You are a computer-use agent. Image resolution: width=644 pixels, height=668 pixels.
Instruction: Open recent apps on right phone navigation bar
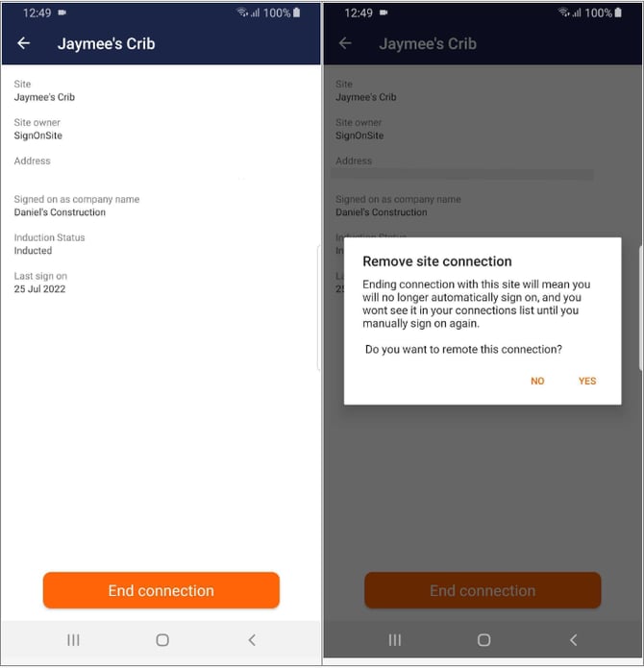coord(395,640)
